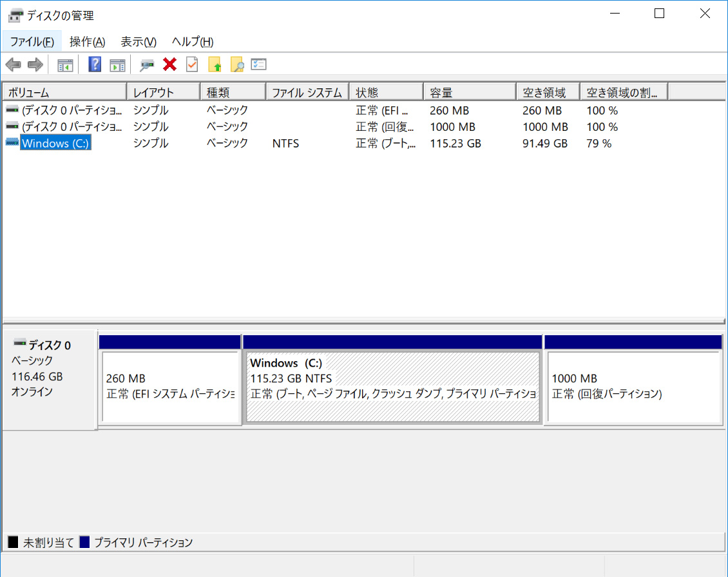Viewport: 728px width, 577px height.
Task: Click the checklist settings icon
Action: [x=258, y=64]
